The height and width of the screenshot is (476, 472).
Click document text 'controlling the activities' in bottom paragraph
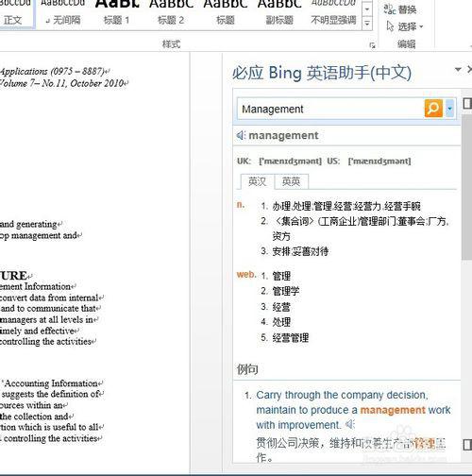[51, 438]
